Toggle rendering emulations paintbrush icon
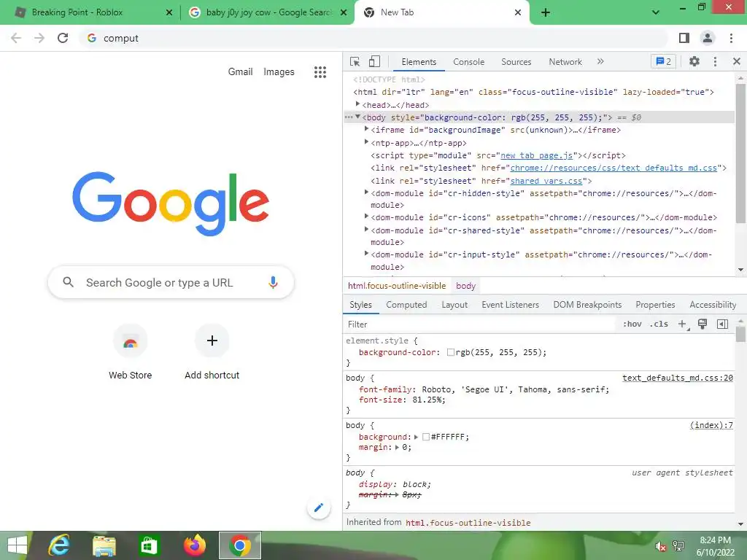The width and height of the screenshot is (747, 560). tap(703, 324)
